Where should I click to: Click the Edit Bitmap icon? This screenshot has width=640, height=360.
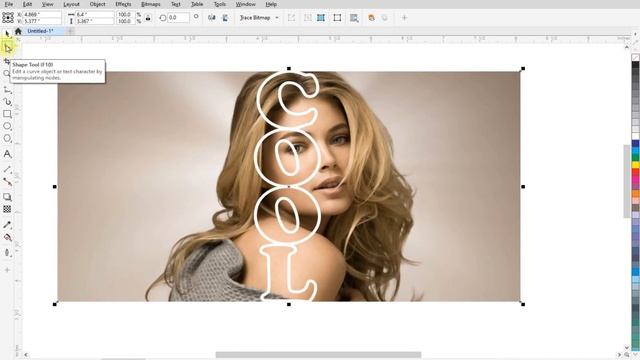click(291, 18)
